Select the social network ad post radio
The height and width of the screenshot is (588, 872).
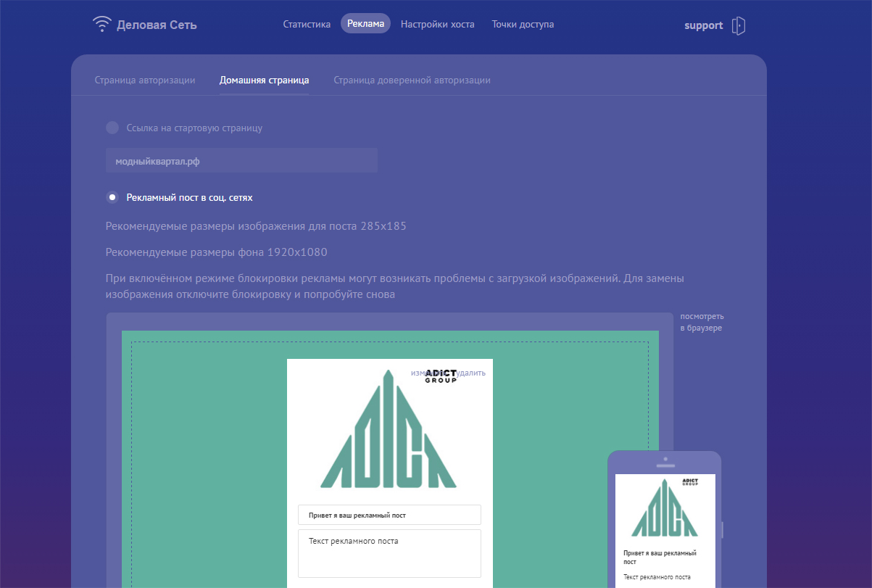click(x=112, y=197)
